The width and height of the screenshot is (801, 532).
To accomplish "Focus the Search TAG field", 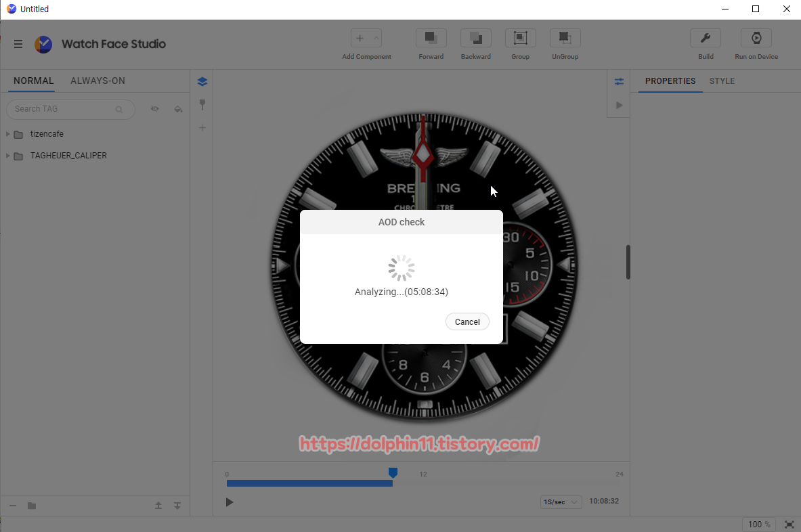I will [x=70, y=109].
